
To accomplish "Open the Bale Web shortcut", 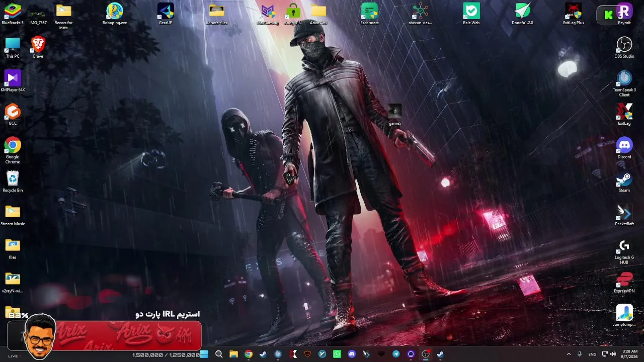I will coord(471,14).
